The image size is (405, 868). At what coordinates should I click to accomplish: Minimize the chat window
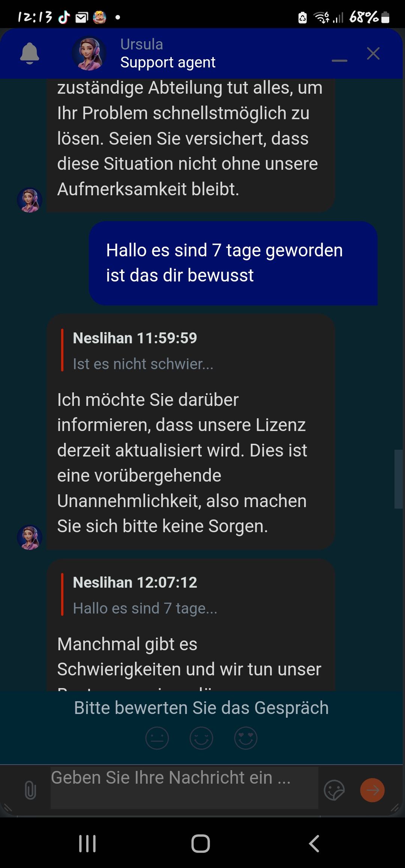coord(339,60)
